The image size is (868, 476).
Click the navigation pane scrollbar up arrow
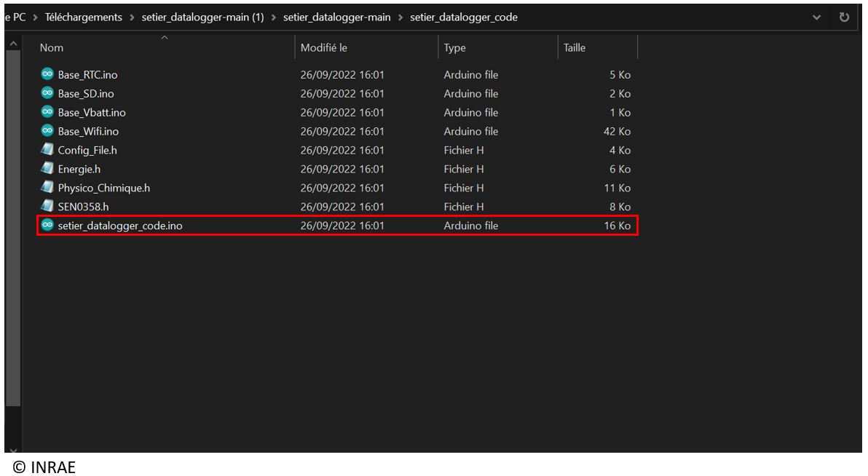pyautogui.click(x=12, y=47)
